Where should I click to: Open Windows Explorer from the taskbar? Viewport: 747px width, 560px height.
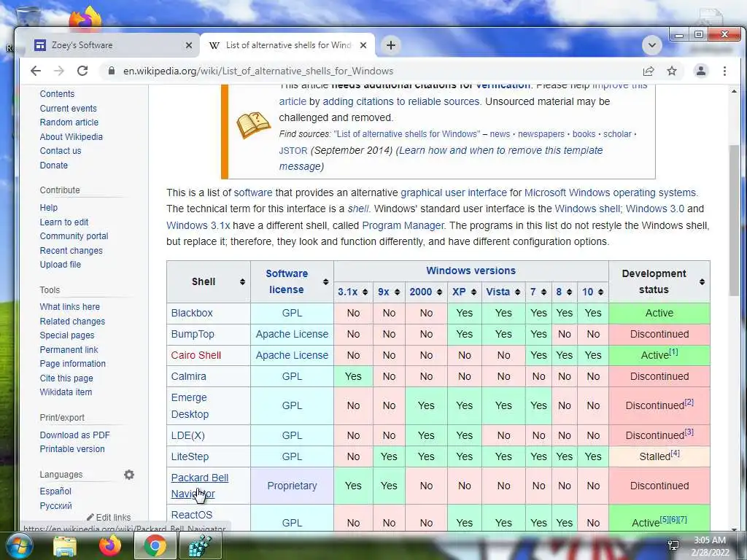click(x=65, y=545)
